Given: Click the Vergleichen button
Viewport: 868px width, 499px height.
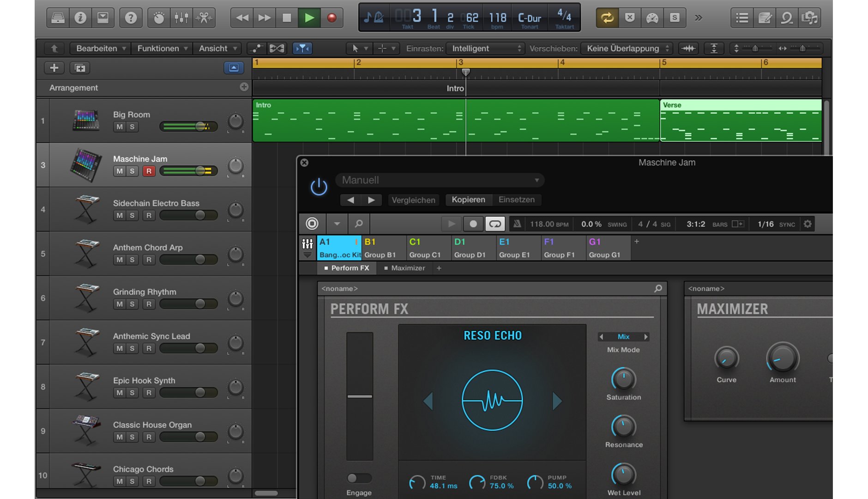Looking at the screenshot, I should tap(413, 200).
